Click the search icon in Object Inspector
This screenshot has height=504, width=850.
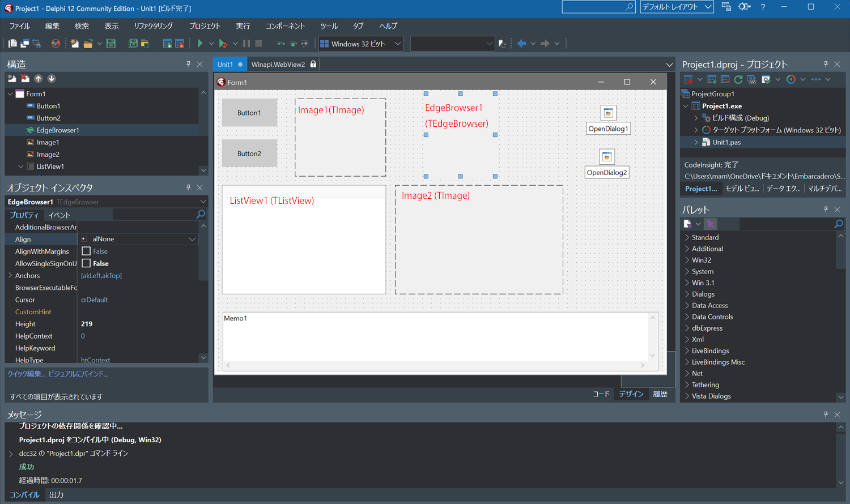coord(201,214)
